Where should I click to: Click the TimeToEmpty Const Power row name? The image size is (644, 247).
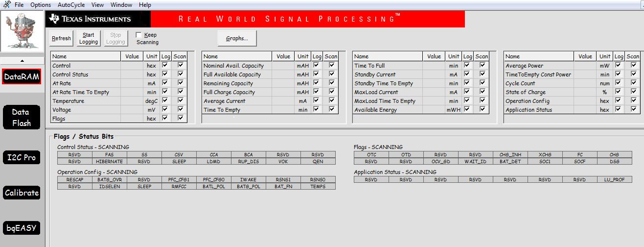538,74
